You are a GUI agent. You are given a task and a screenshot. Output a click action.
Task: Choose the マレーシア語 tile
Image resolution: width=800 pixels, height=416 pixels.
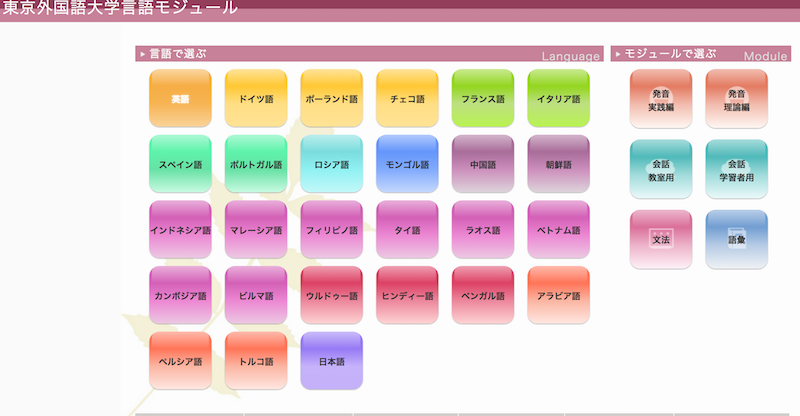[256, 229]
